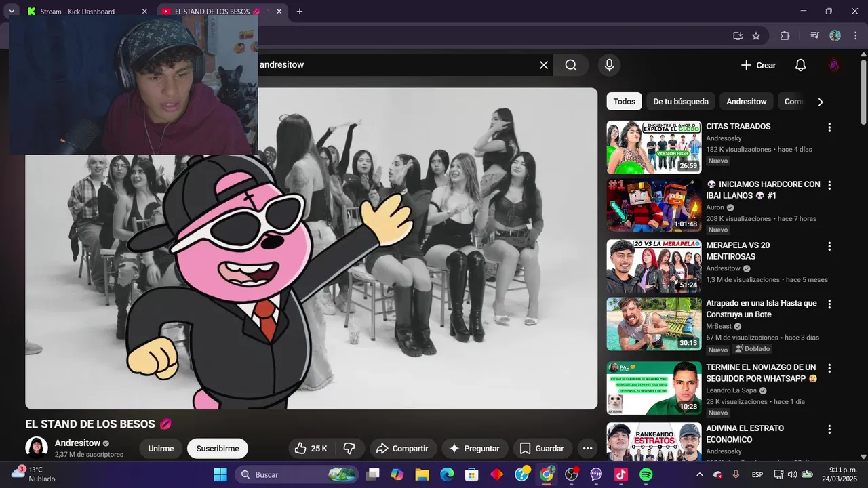Open Spotify from the taskbar

point(646,474)
